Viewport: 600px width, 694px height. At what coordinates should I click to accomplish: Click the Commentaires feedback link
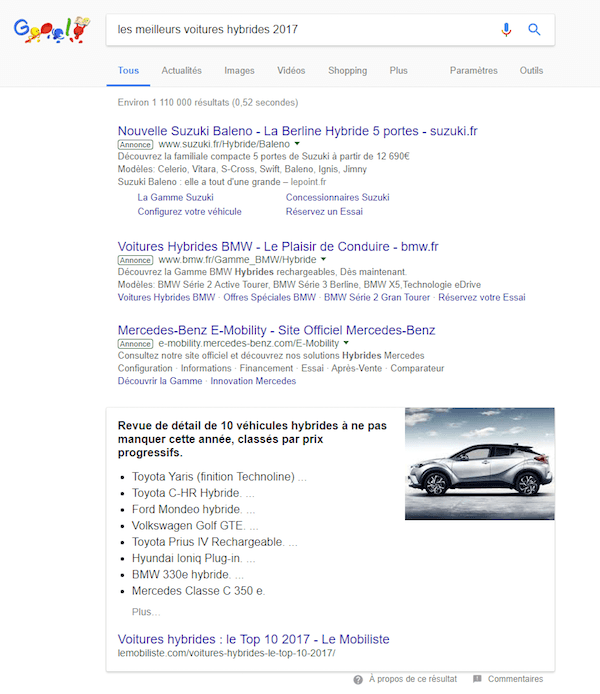(x=515, y=679)
